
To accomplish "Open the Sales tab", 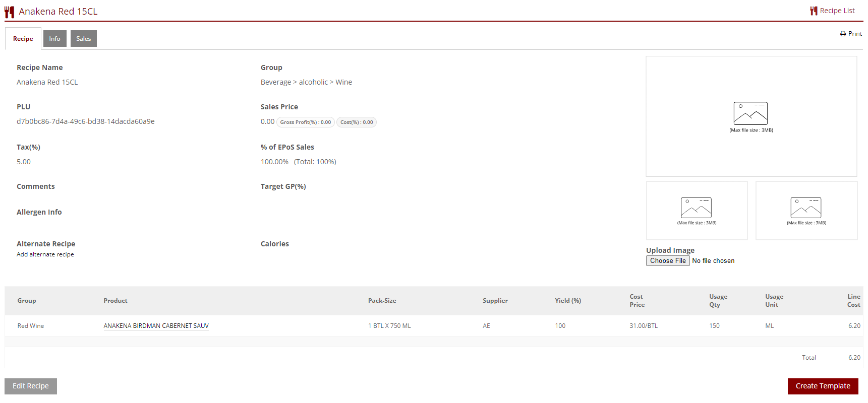I will (83, 39).
